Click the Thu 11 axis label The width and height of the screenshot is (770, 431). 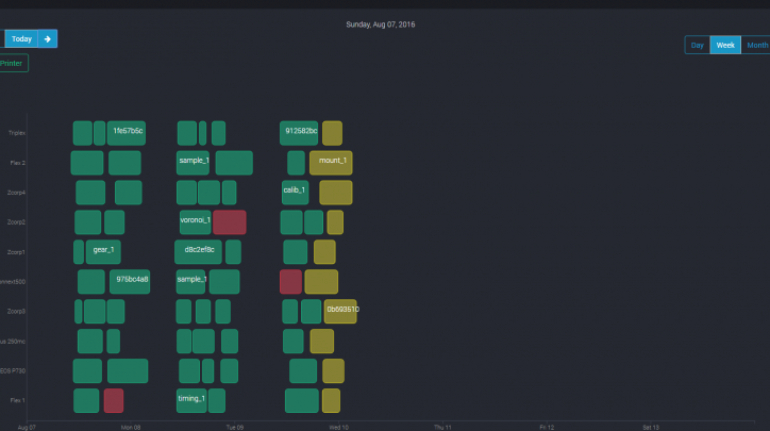442,428
